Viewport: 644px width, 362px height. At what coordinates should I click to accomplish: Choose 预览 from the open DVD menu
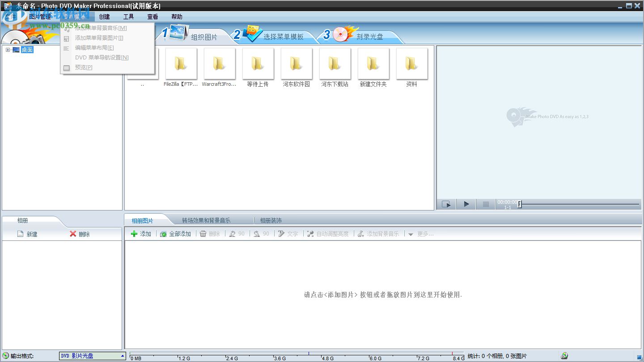click(83, 67)
